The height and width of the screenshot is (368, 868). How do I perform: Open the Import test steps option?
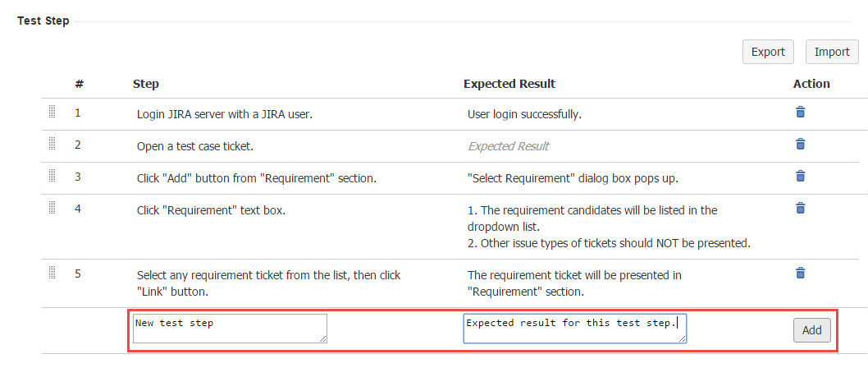click(831, 52)
